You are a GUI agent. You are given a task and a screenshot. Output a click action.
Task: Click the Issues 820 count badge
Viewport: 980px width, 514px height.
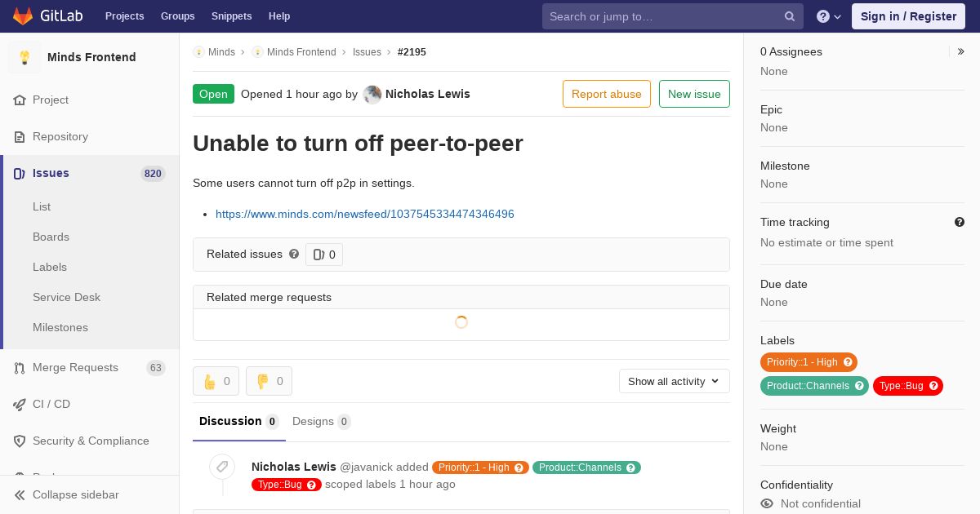153,173
